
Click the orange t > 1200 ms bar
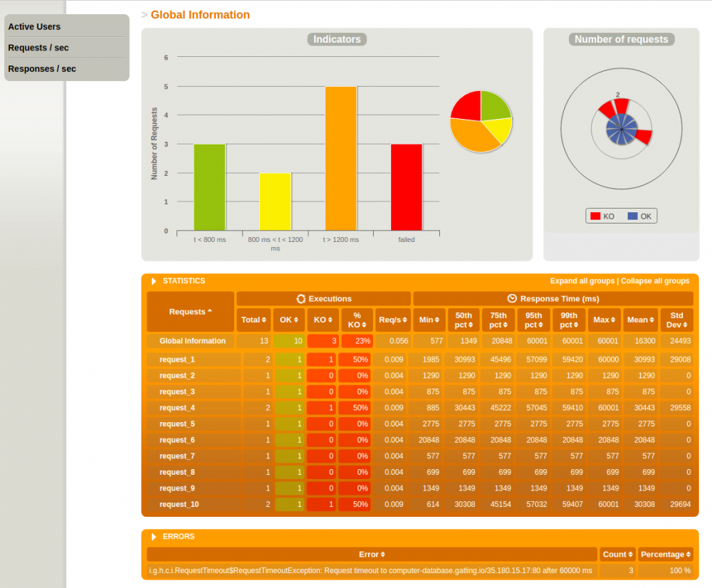coord(340,159)
